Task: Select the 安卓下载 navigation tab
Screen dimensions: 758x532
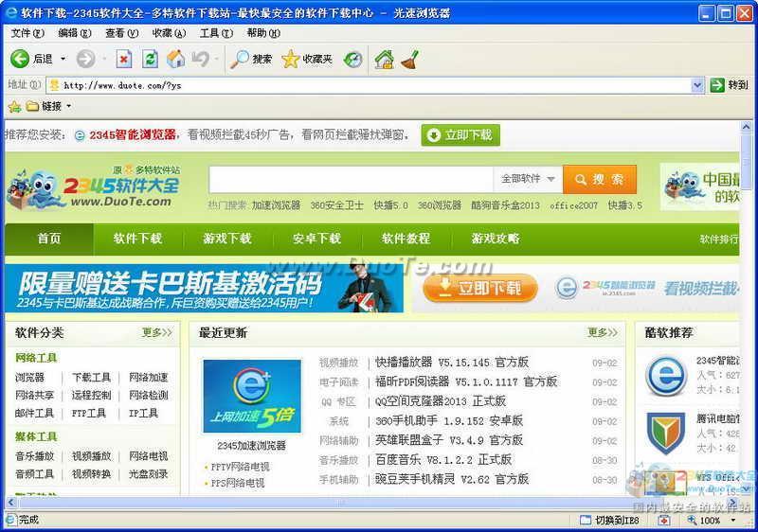Action: (x=316, y=239)
